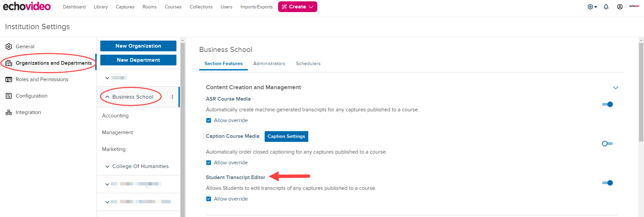Open the user profile icon

click(x=620, y=7)
